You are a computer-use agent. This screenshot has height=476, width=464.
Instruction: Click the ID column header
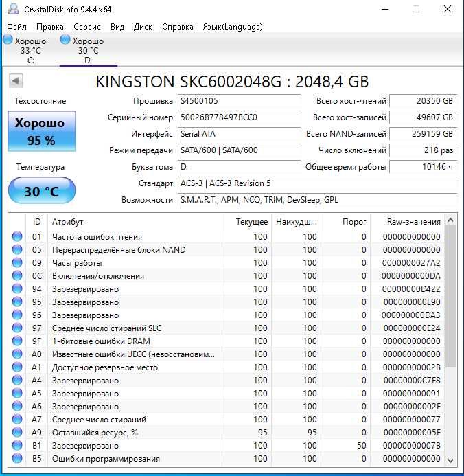click(36, 222)
